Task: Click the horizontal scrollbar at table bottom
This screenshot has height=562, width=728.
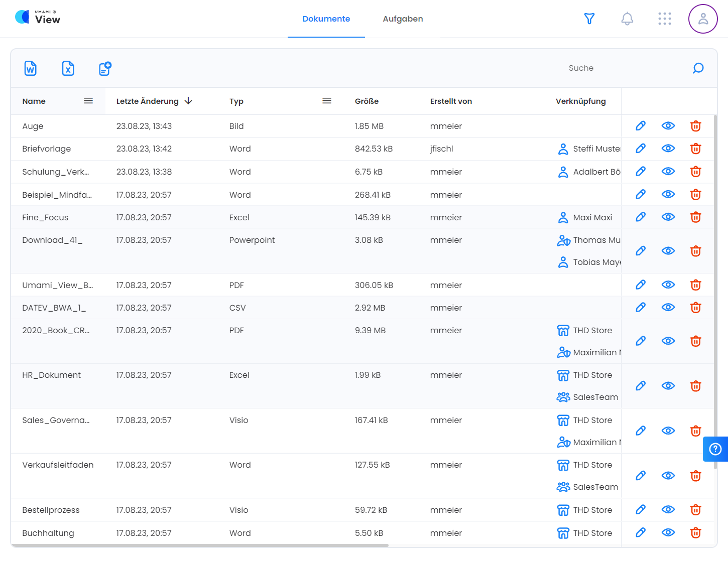Action: [200, 545]
